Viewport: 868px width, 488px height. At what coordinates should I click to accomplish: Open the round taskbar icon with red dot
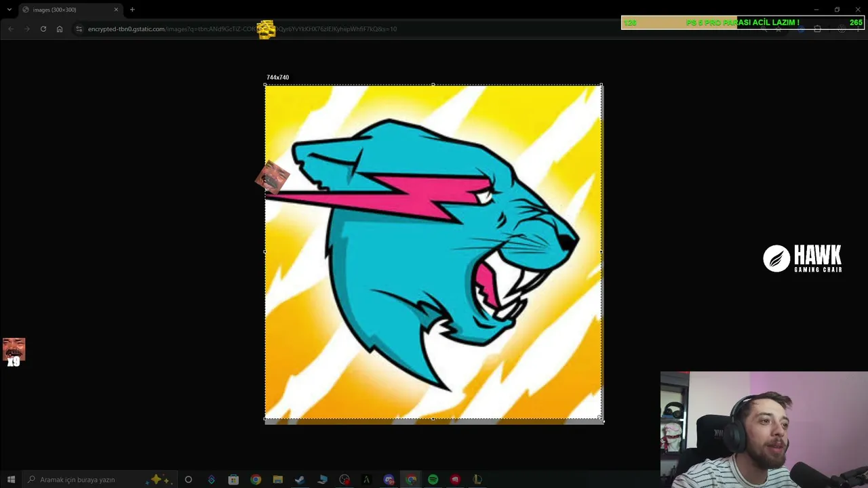[x=344, y=480]
